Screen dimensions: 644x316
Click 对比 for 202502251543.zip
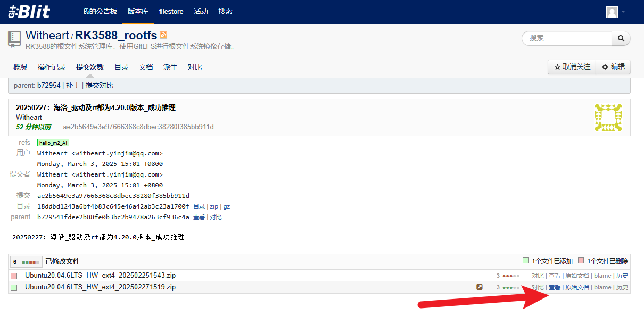tap(538, 276)
